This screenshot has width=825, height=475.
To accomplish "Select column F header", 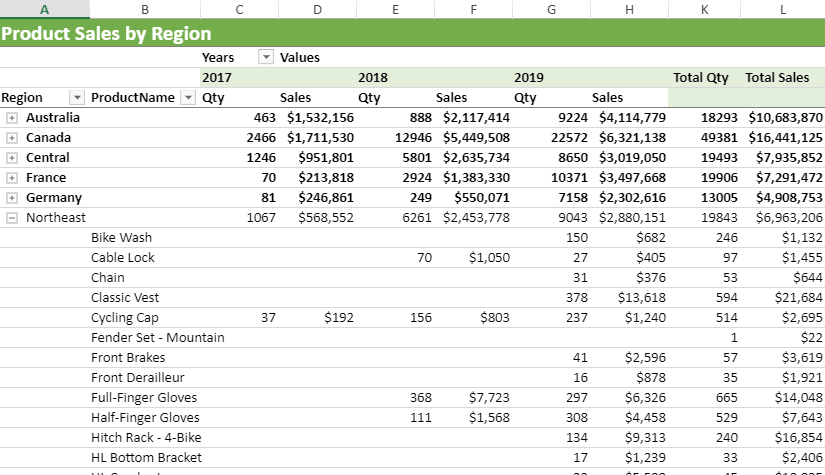I will tap(473, 9).
